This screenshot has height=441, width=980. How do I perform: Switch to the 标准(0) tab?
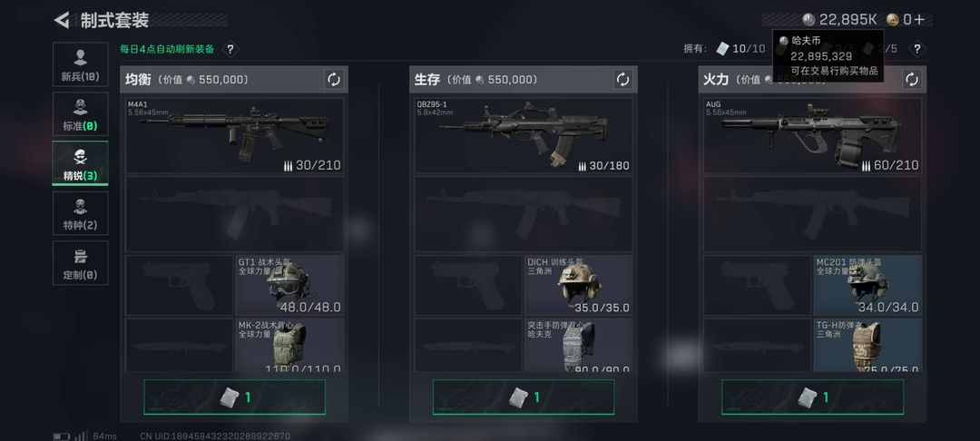click(x=80, y=113)
